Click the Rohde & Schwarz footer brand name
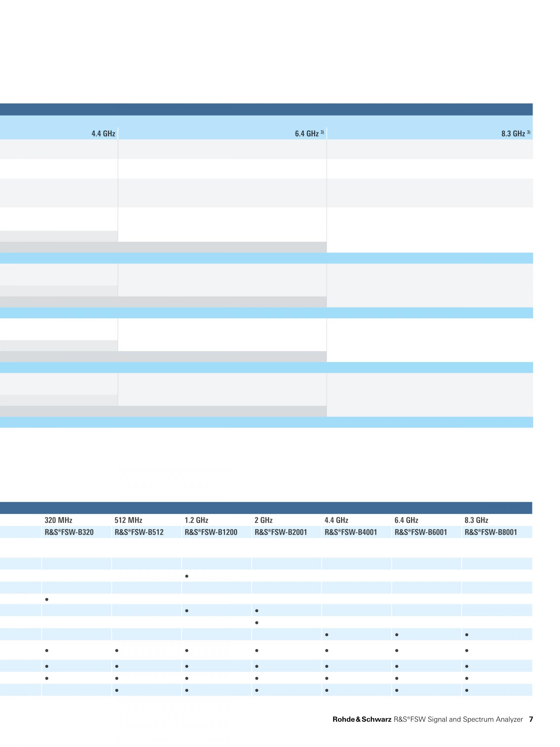 pyautogui.click(x=362, y=720)
